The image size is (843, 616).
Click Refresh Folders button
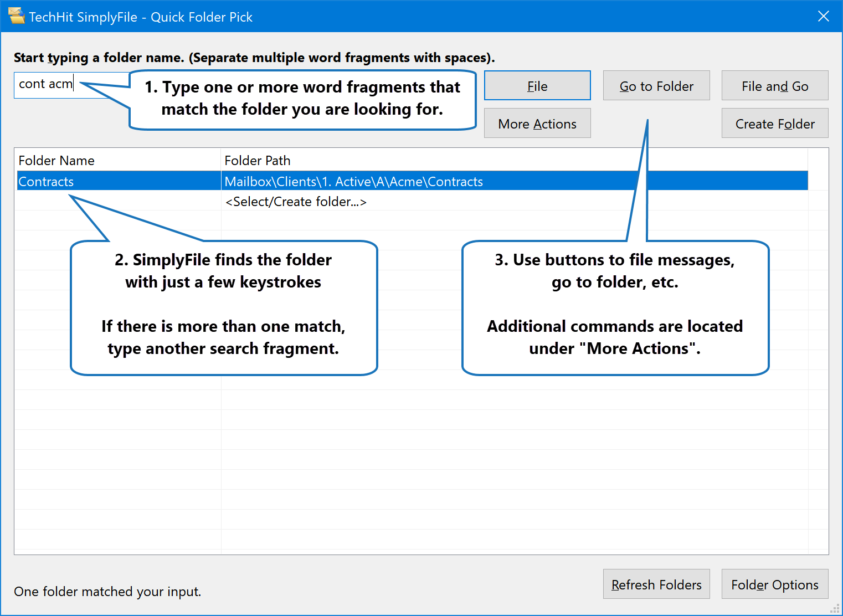(656, 584)
